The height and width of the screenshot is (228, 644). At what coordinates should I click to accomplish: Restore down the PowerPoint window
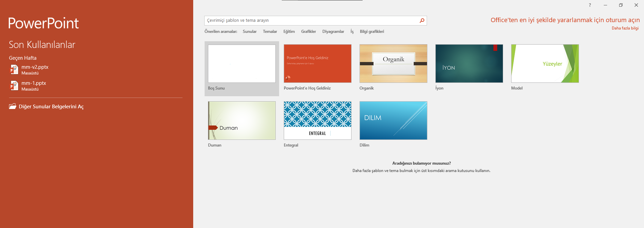click(621, 5)
